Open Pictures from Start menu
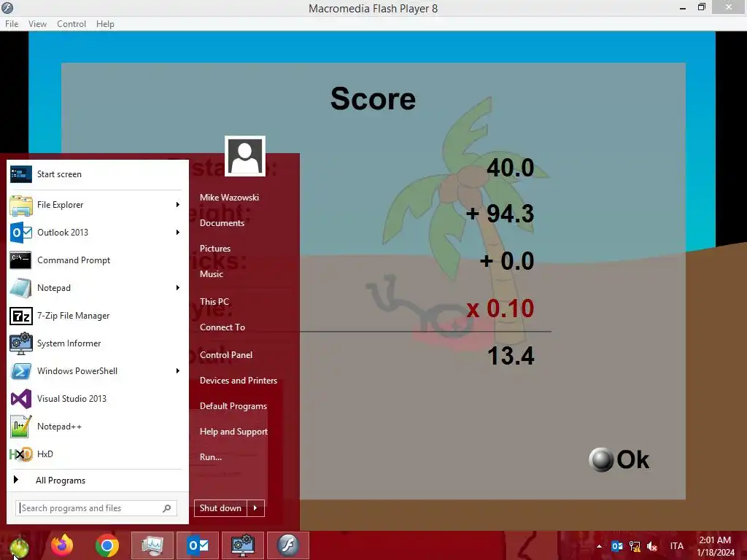Viewport: 747px width, 560px height. pyautogui.click(x=215, y=249)
